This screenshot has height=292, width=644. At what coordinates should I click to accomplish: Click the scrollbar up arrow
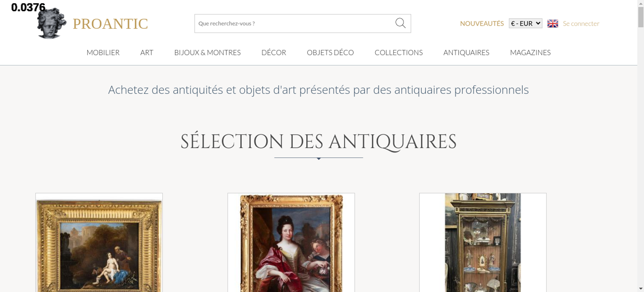[641, 3]
